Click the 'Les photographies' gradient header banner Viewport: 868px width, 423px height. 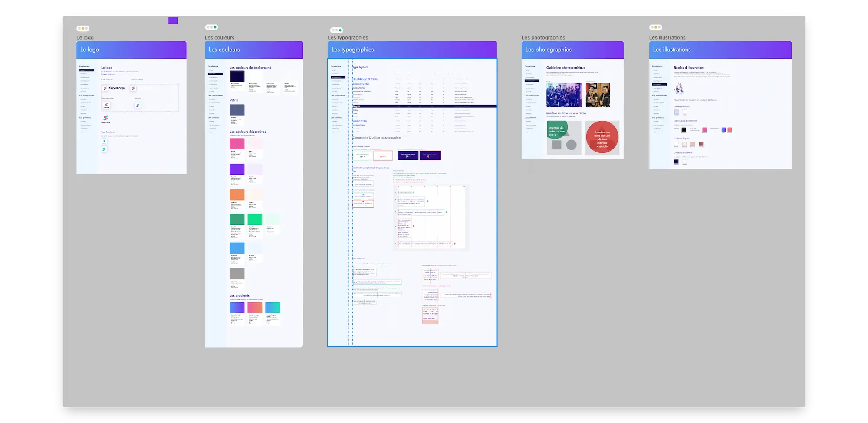coord(572,50)
